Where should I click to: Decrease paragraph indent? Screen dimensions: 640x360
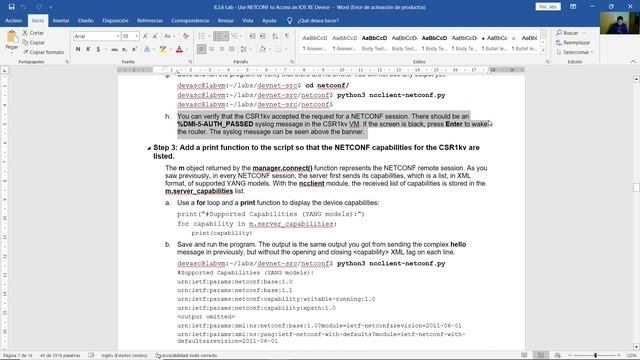tap(253, 36)
